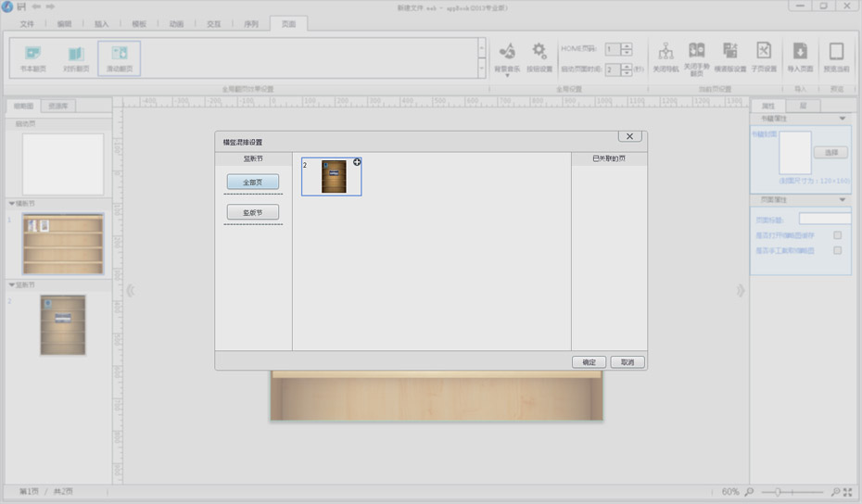Click the 确定 button in the dialog

point(589,362)
